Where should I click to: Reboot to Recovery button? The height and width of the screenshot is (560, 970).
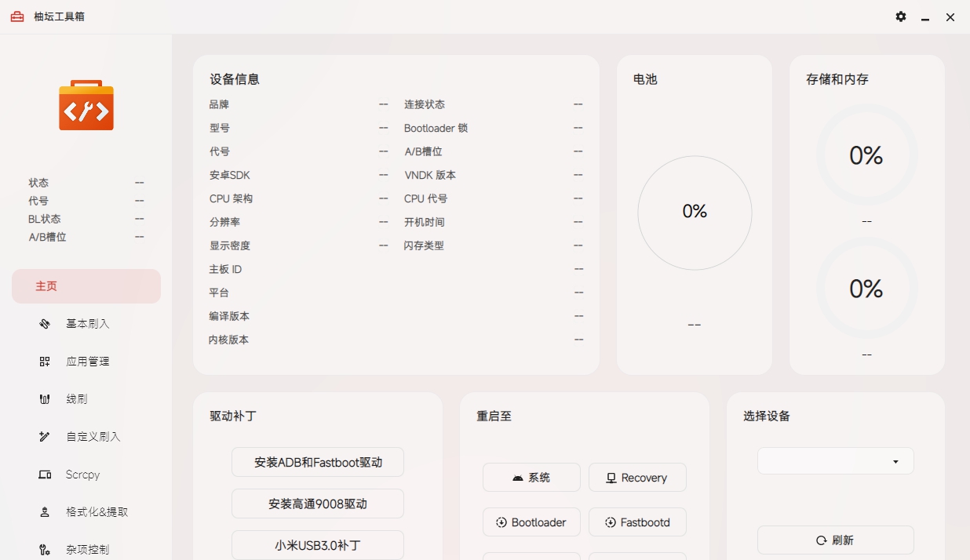(x=637, y=477)
